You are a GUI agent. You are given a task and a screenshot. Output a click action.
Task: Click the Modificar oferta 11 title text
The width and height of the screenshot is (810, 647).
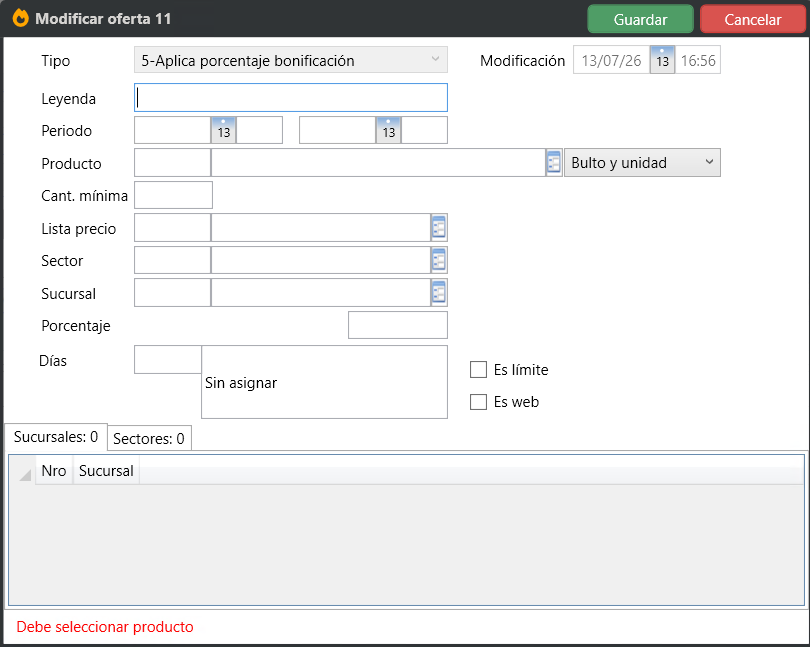[103, 19]
